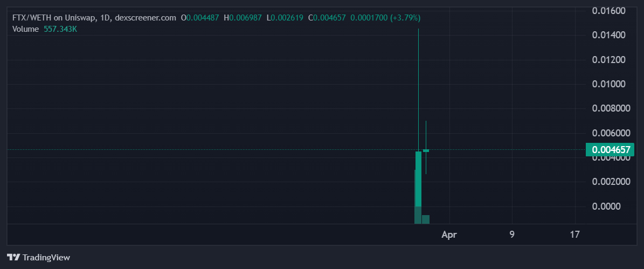Click the 0.01600 price axis label
The width and height of the screenshot is (644, 269).
[608, 11]
